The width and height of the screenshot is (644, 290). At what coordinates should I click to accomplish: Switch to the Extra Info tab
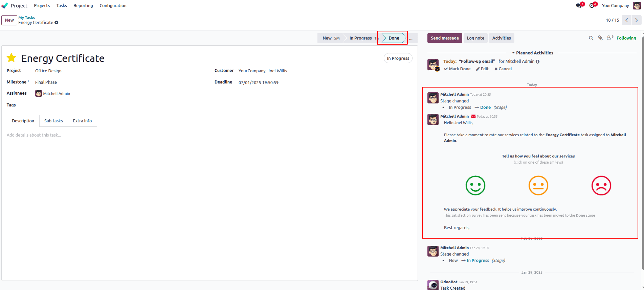click(82, 121)
